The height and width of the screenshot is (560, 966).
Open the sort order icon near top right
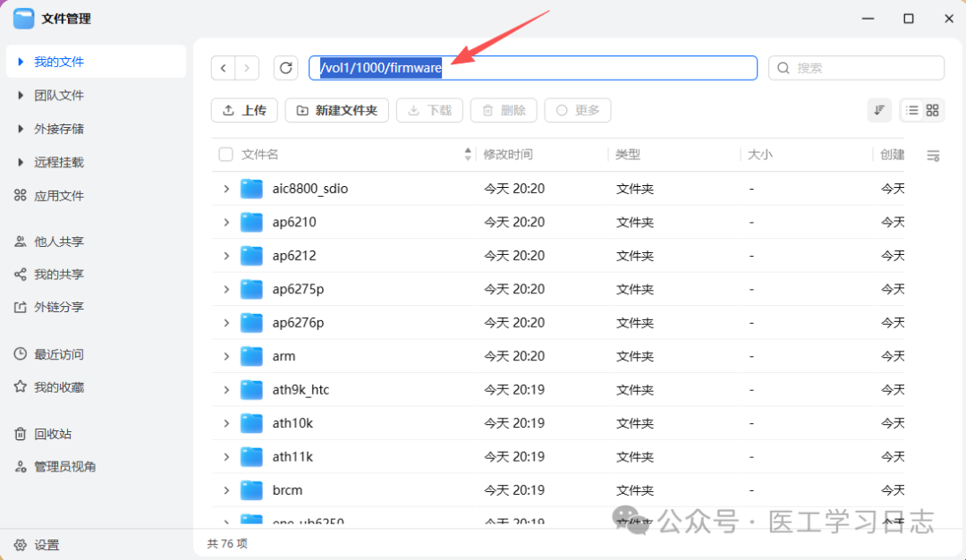click(x=878, y=109)
